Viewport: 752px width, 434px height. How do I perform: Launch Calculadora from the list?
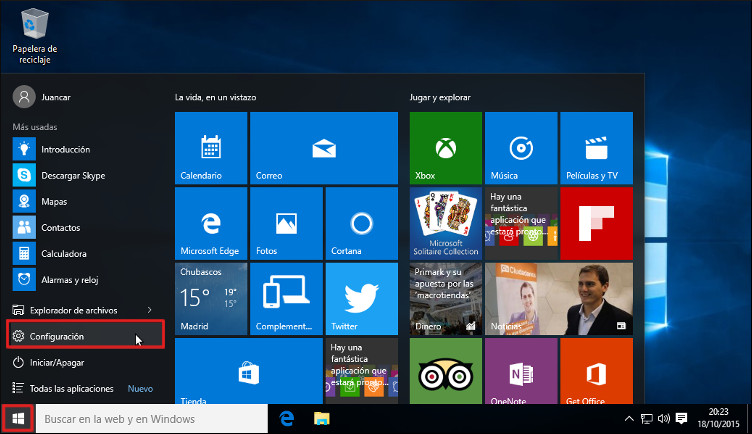pos(86,253)
